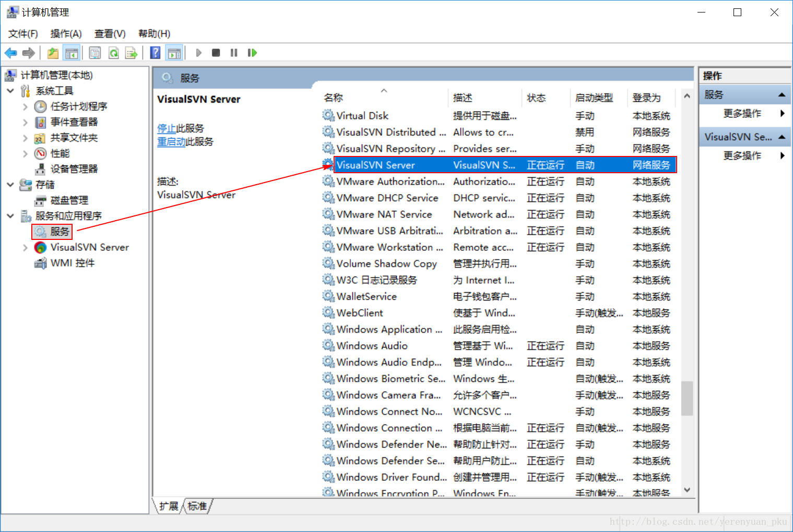
Task: Click the scrollbar up arrow
Action: 687,96
